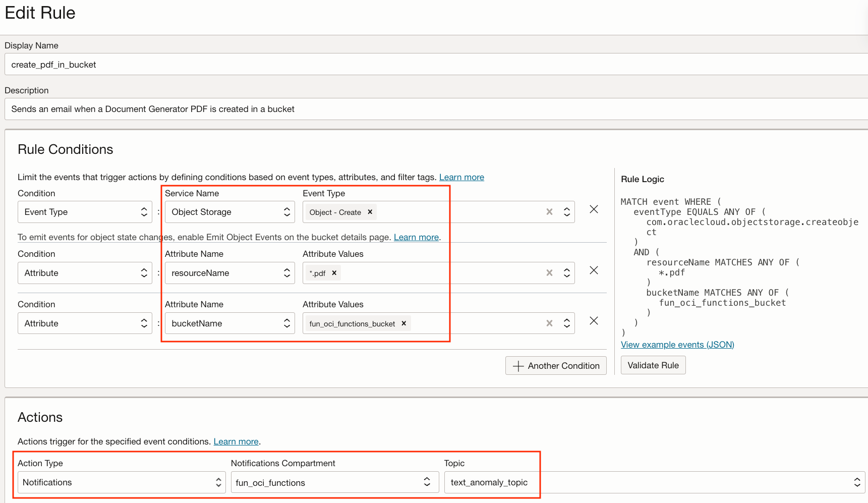Click the Validate Rule button
Image resolution: width=868 pixels, height=503 pixels.
point(653,365)
